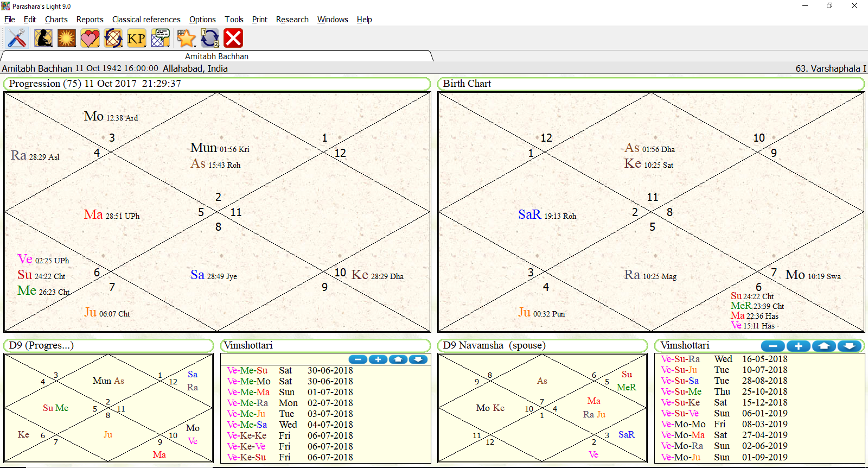Open the Tools menu
Viewport: 868px width, 468px height.
point(234,20)
